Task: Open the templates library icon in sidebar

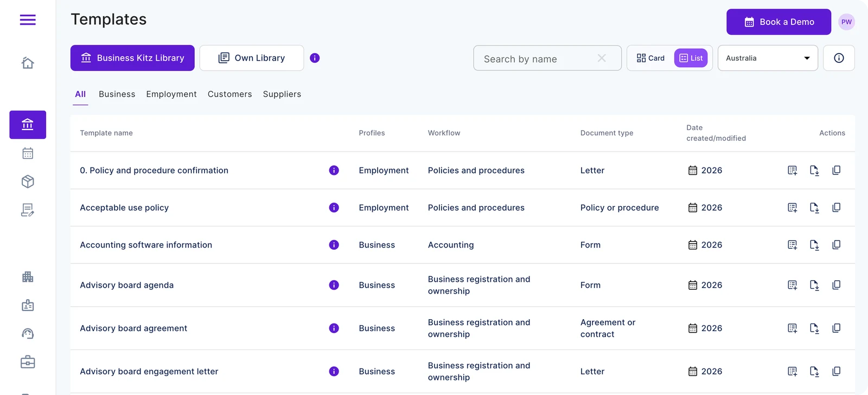Action: (x=28, y=125)
